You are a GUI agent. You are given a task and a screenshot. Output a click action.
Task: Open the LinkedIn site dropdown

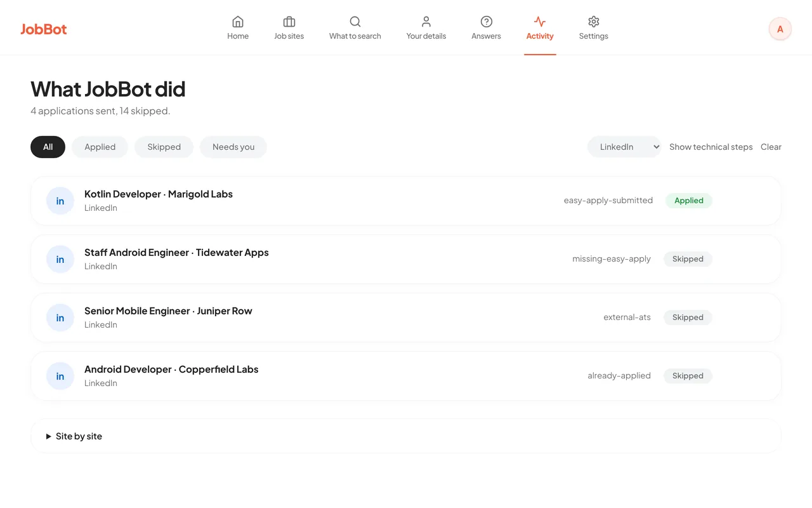coord(624,147)
